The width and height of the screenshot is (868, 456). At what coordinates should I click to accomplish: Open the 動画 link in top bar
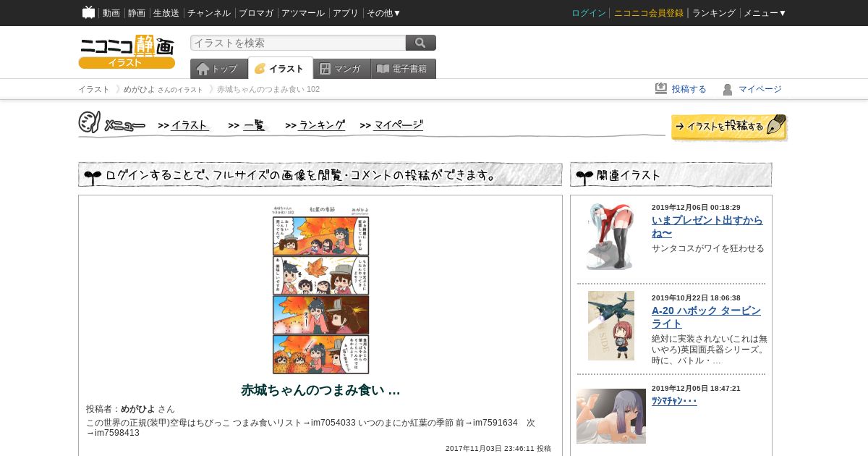coord(111,13)
